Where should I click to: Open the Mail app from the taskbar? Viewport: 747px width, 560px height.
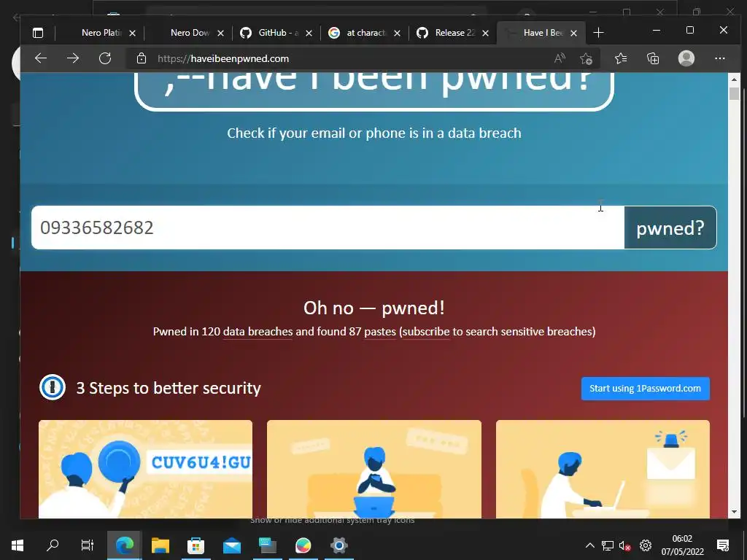(232, 545)
